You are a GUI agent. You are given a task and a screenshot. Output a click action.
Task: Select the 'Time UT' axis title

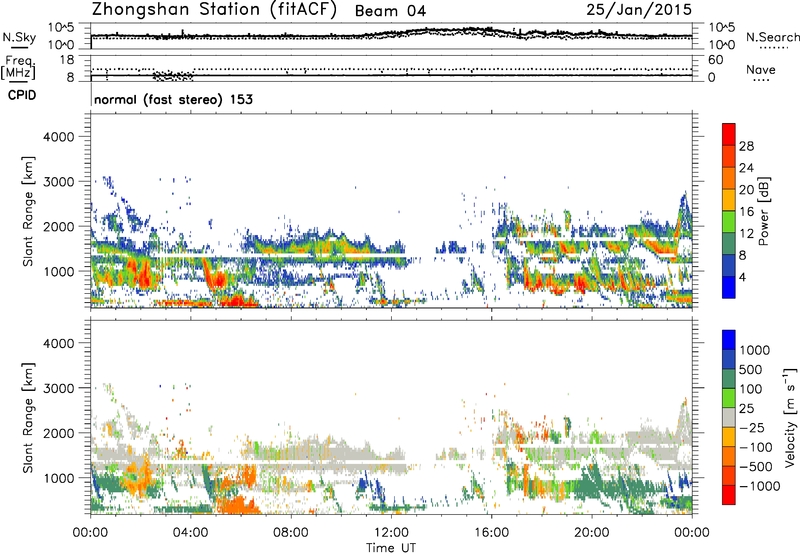coord(391,548)
